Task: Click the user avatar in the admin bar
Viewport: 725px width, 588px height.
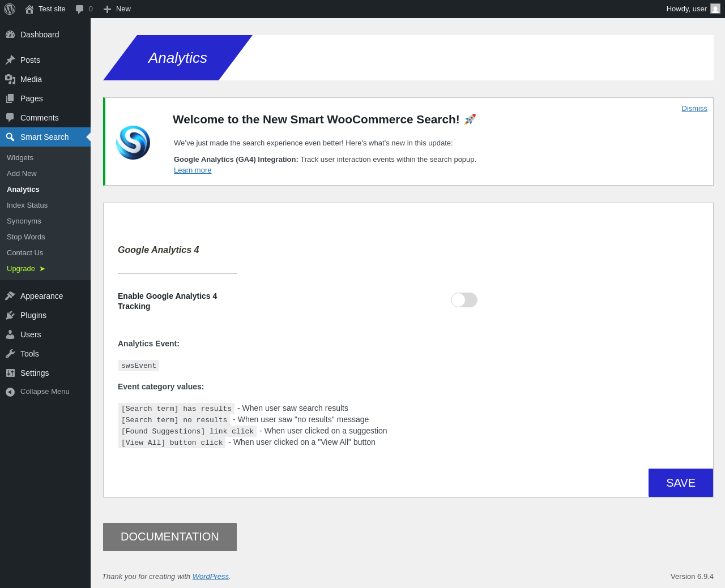Action: click(715, 9)
